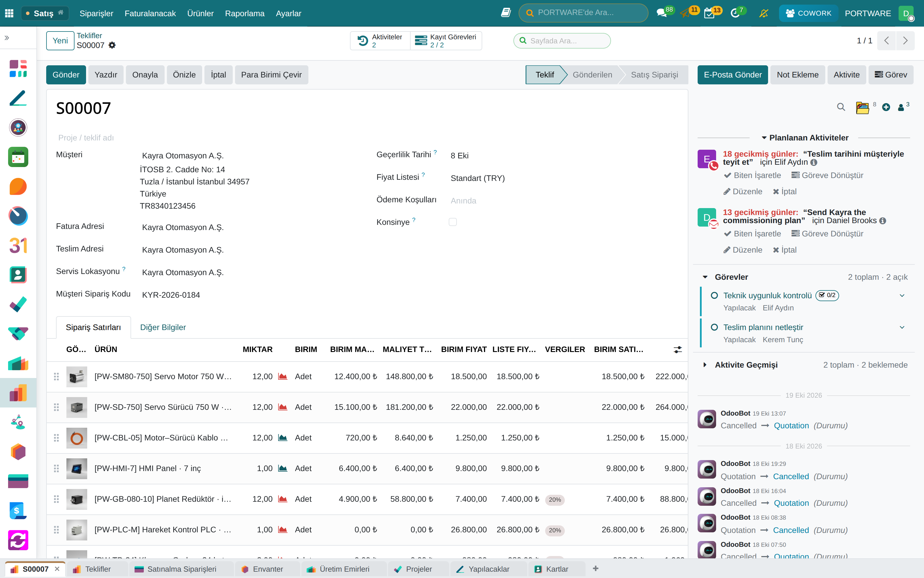Collapse the Görevler section

(705, 277)
